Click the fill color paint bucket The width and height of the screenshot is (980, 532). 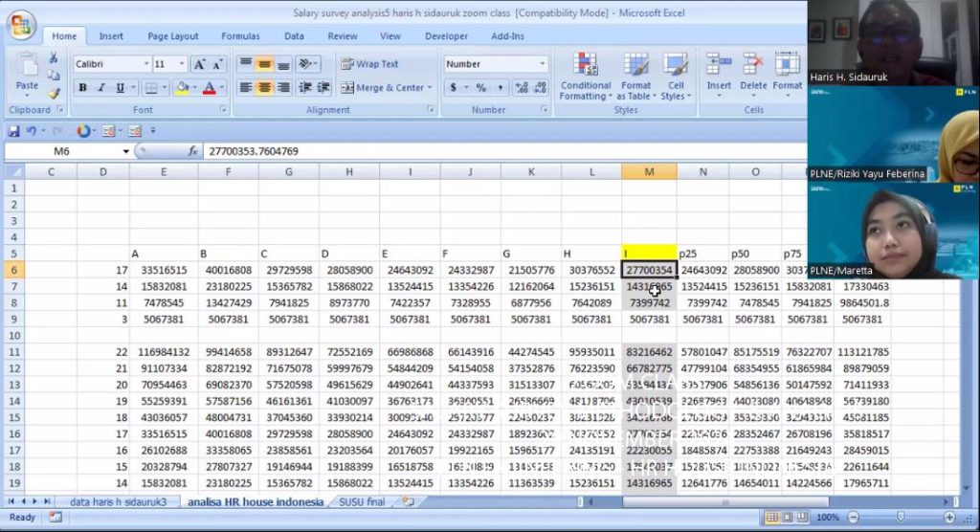pyautogui.click(x=181, y=88)
